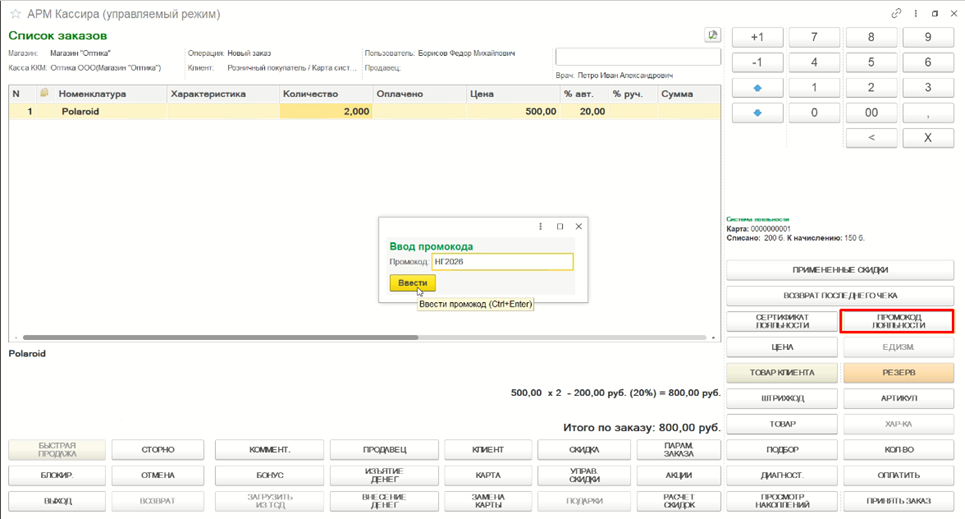
Task: Click the +1 quantity button
Action: 758,37
